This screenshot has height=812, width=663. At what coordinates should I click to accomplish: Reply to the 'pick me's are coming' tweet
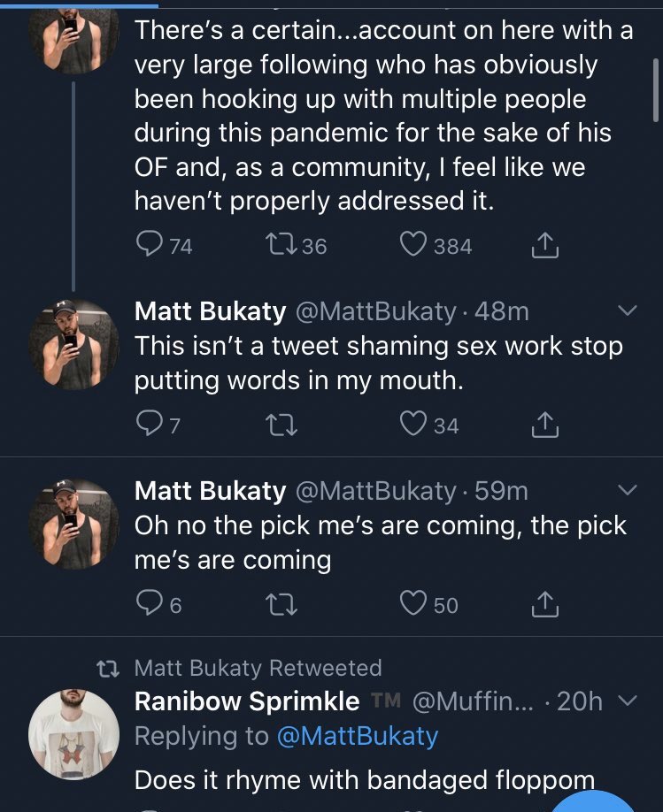(x=148, y=604)
